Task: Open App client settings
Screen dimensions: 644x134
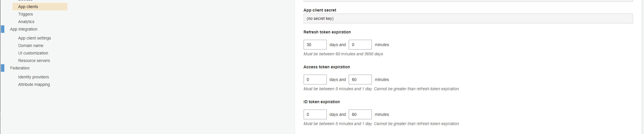Action: click(x=35, y=38)
